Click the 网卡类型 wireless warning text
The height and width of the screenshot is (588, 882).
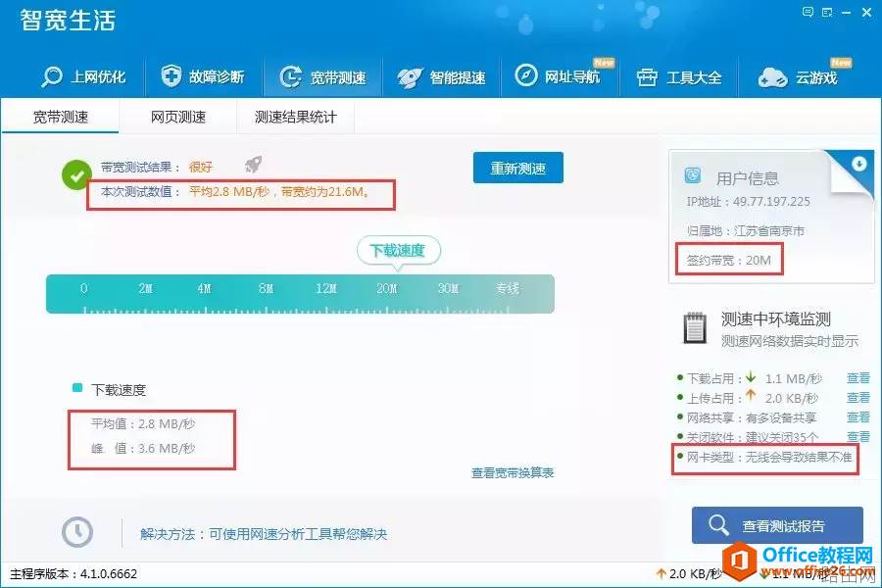coord(769,457)
